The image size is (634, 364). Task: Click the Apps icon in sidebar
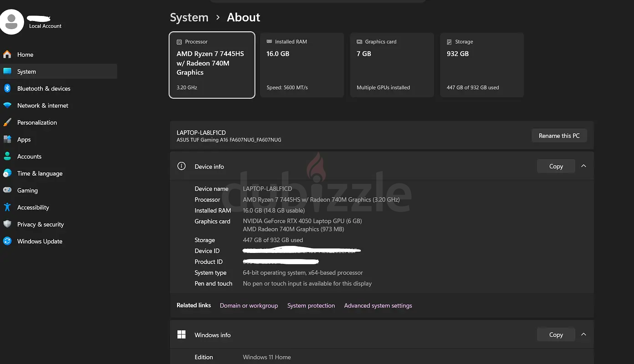[x=7, y=139]
